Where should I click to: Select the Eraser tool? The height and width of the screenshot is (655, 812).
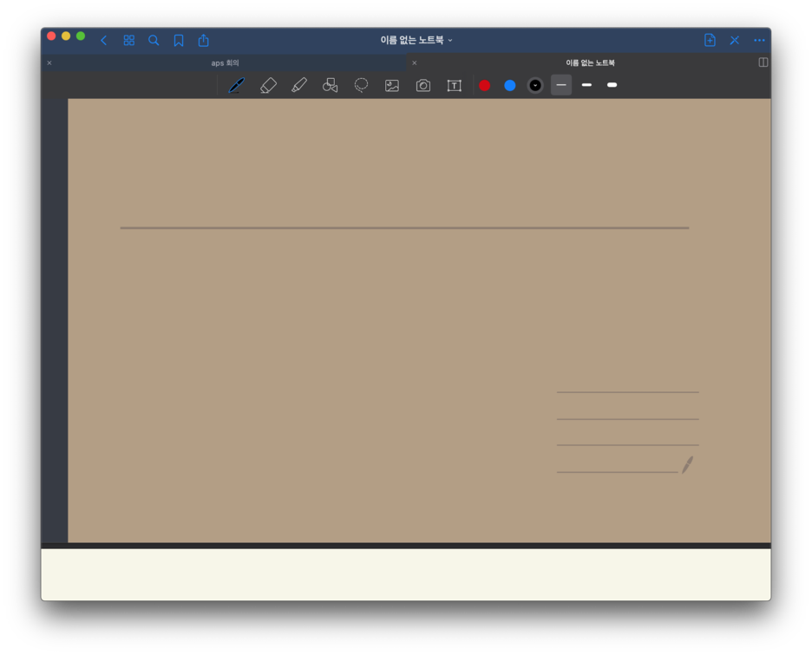point(268,85)
